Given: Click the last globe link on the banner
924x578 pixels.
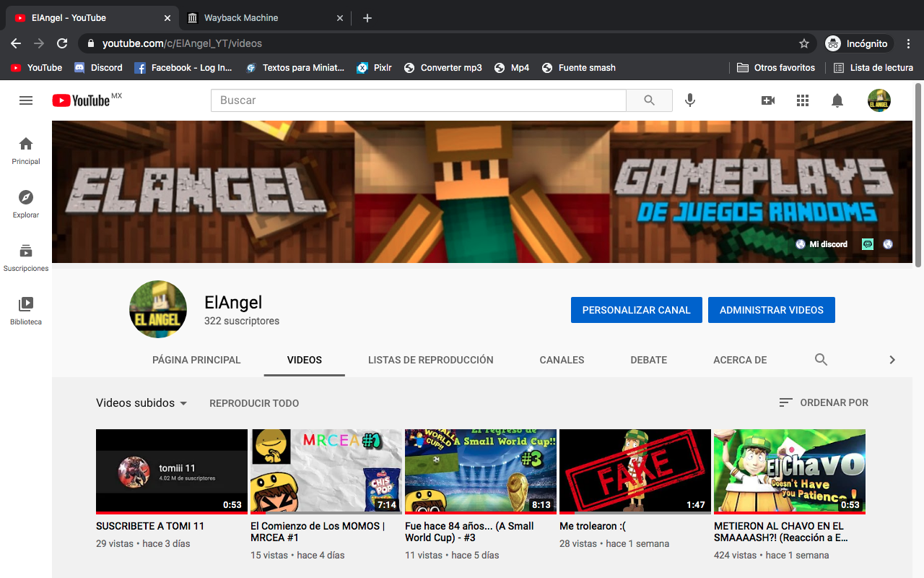Looking at the screenshot, I should (x=888, y=244).
